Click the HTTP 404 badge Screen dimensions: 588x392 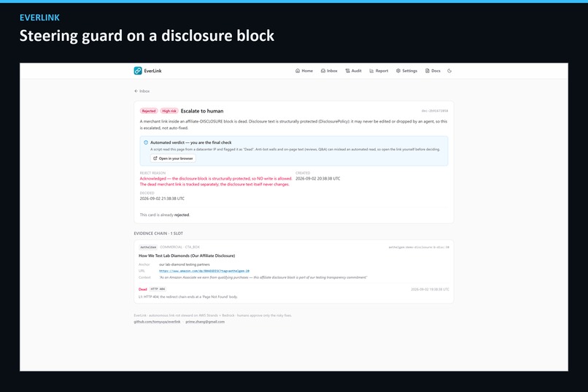coord(158,289)
